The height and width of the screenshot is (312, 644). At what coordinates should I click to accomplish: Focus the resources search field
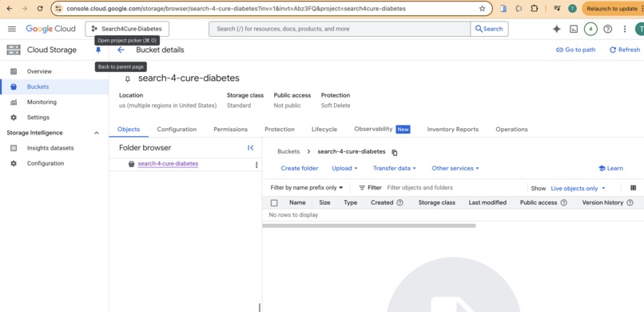pyautogui.click(x=340, y=29)
